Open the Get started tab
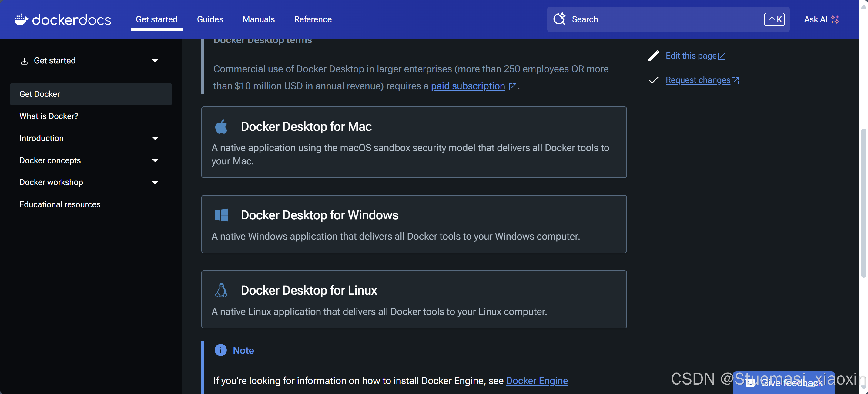The height and width of the screenshot is (394, 868). (x=156, y=19)
